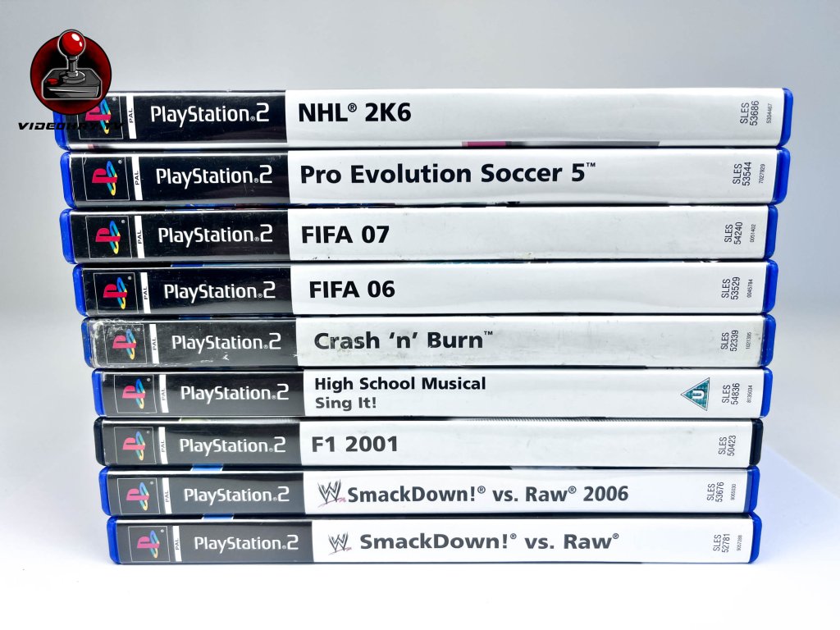Click the FIFA 06 title text
Screen dimensions: 840x630
[352, 290]
